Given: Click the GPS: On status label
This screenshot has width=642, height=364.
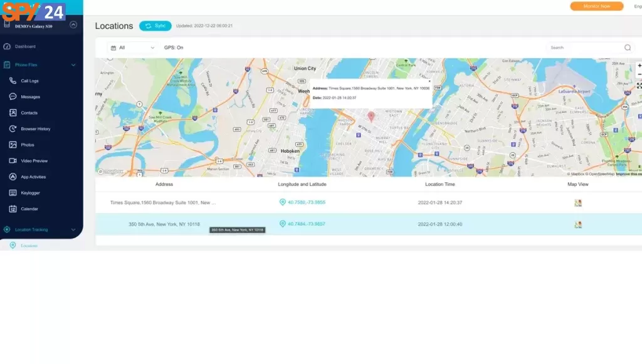Looking at the screenshot, I should coord(174,48).
